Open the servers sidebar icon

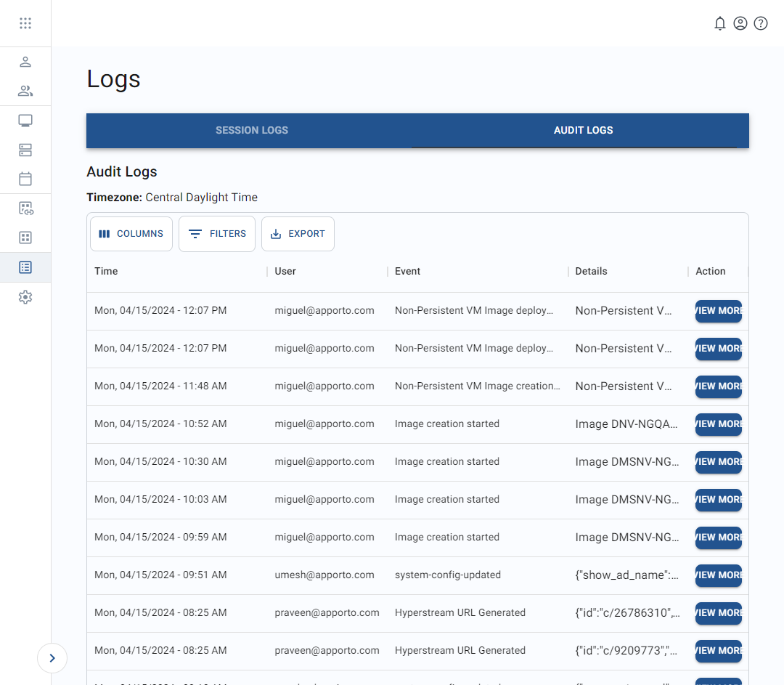25,150
